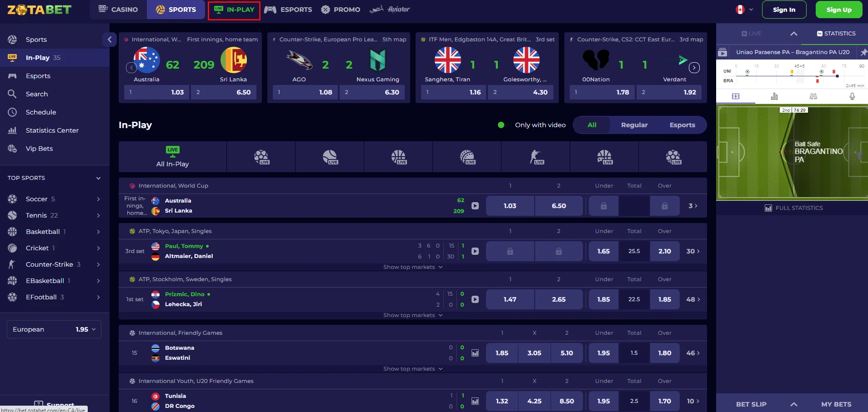The width and height of the screenshot is (868, 412).
Task: Select Prizmic win odds 1.47
Action: [x=510, y=299]
